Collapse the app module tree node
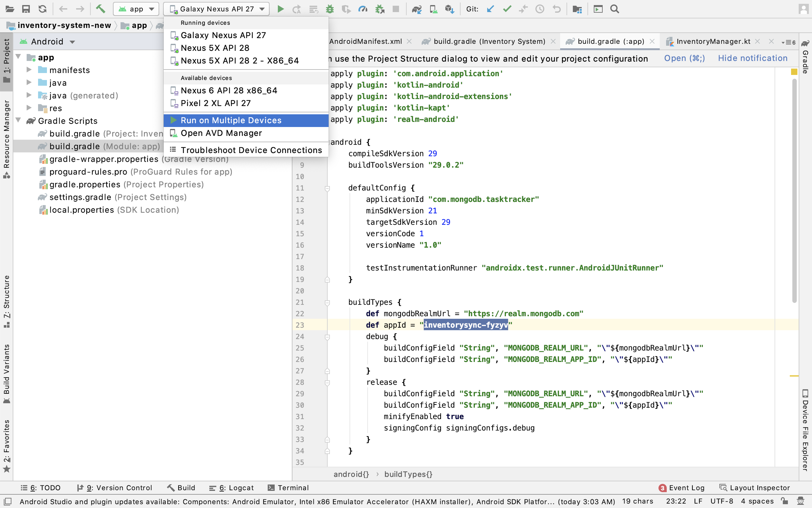Image resolution: width=812 pixels, height=508 pixels. pos(18,57)
